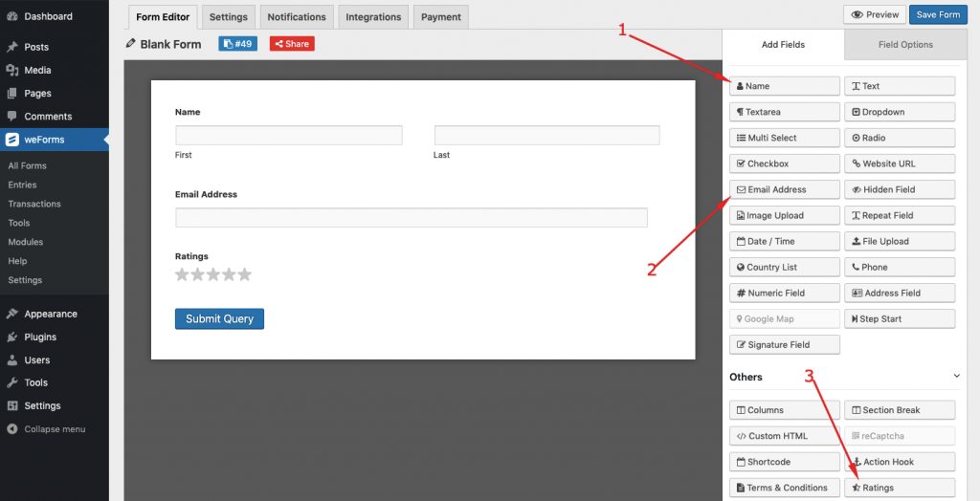Switch to the Settings tab
The image size is (980, 501).
click(228, 17)
